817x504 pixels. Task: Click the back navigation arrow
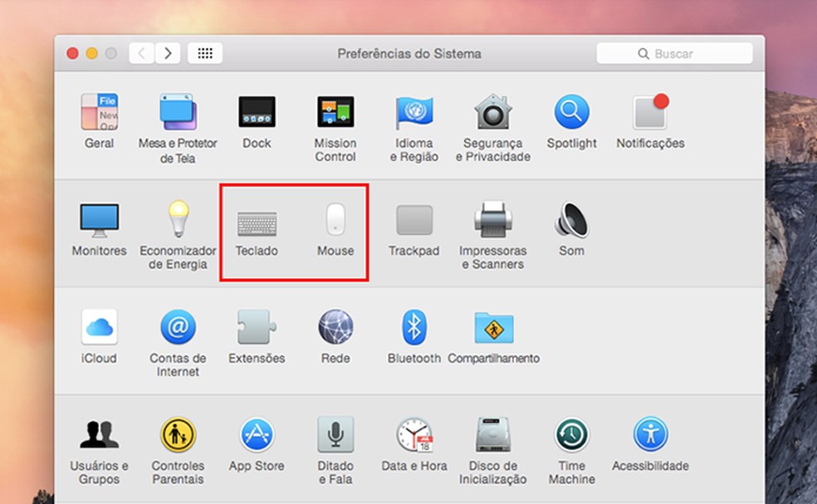click(141, 53)
